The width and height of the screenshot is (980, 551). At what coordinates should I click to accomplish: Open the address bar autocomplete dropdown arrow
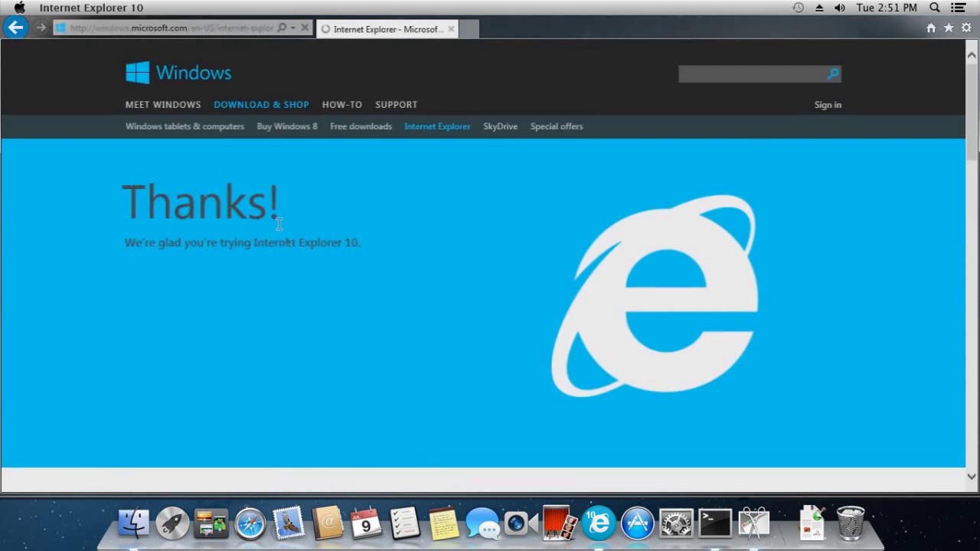(292, 28)
